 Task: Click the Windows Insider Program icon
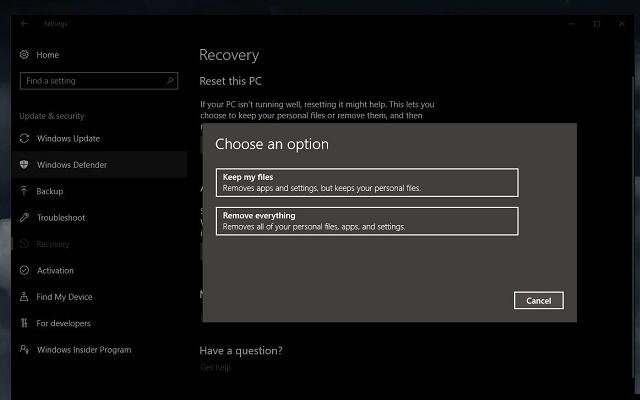coord(24,349)
